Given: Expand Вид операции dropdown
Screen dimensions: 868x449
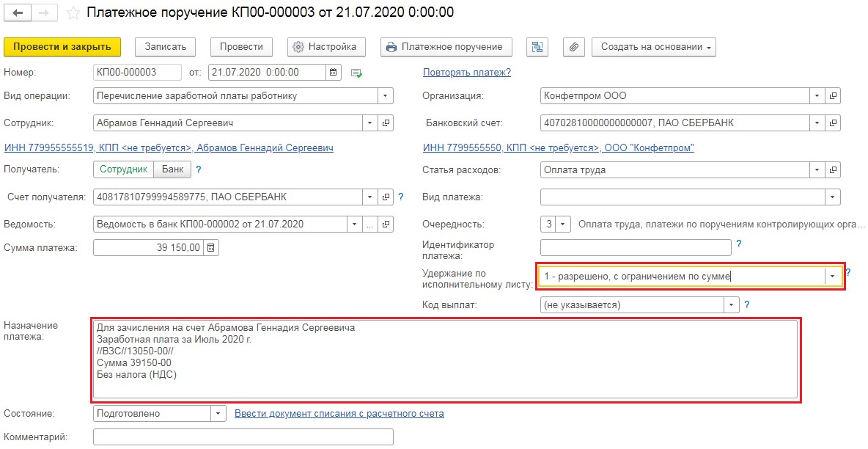Looking at the screenshot, I should (386, 96).
